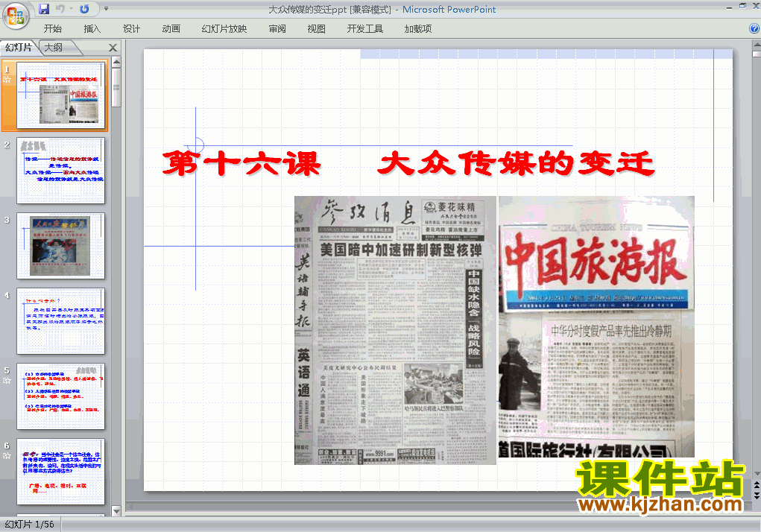This screenshot has height=532, width=761.
Task: Close the slides pane with X
Action: (113, 48)
